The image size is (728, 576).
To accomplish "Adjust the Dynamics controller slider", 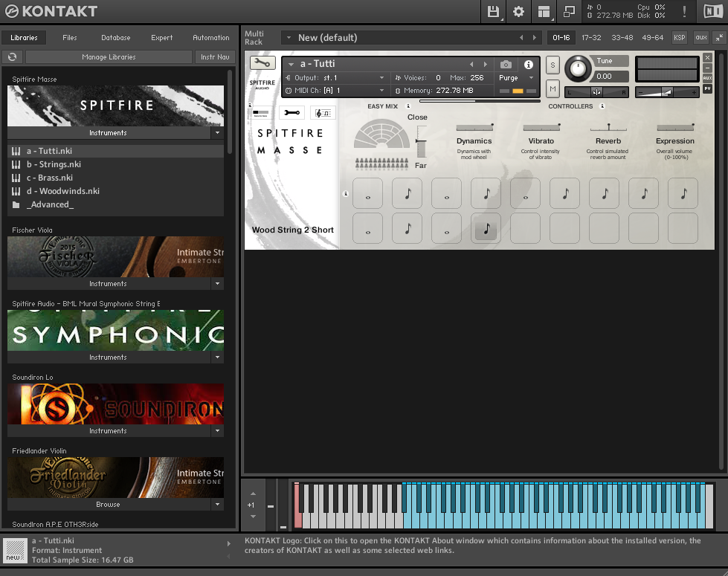I will (474, 127).
